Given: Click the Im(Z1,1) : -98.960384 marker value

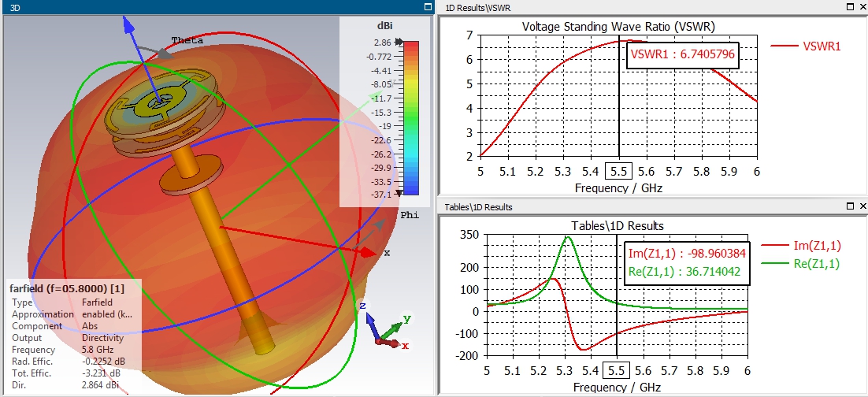Looking at the screenshot, I should [x=688, y=253].
